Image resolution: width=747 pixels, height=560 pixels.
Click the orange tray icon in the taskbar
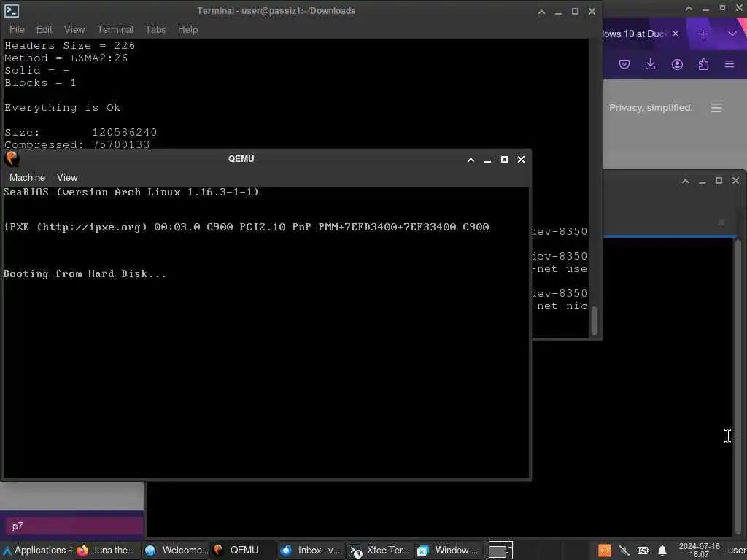(605, 551)
